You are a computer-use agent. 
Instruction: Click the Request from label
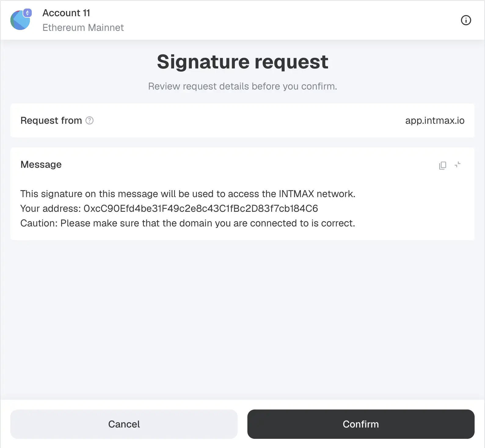click(51, 121)
